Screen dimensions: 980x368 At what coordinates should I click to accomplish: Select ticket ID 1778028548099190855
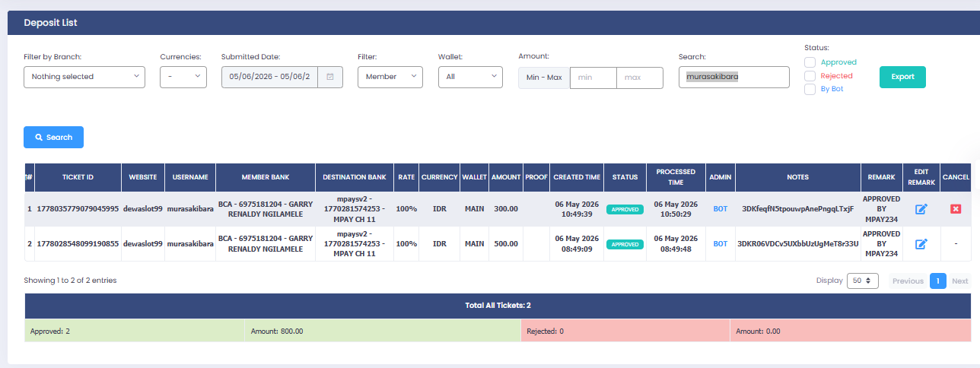[78, 244]
